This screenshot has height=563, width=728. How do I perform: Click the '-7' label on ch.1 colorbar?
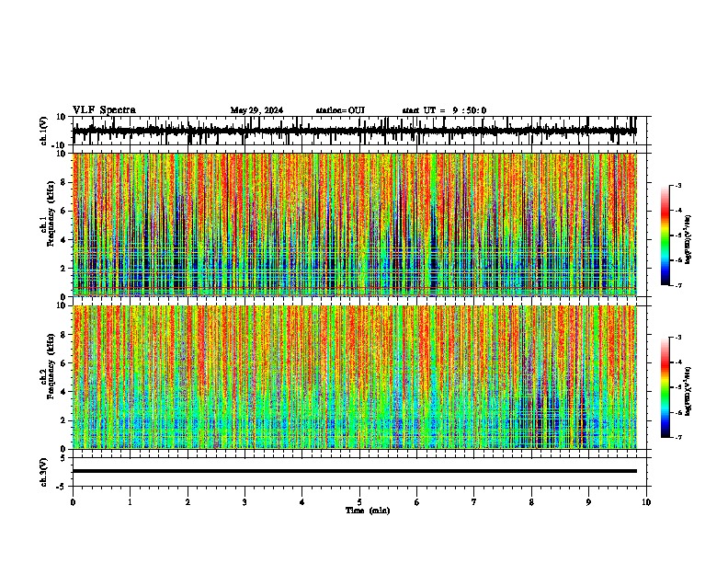678,285
